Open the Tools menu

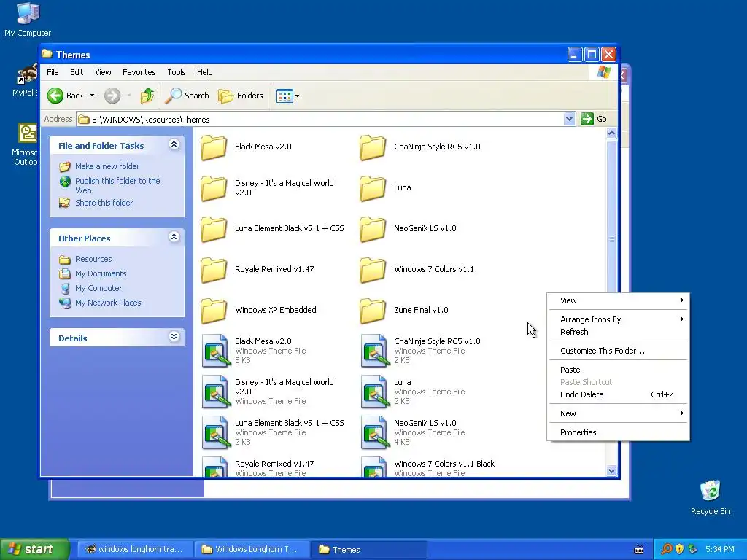click(x=177, y=72)
